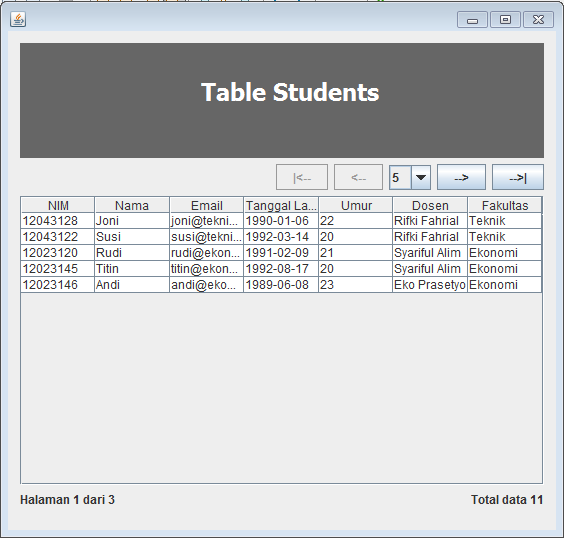Select cell with NIM 12043128
564x538 pixels.
[58, 221]
